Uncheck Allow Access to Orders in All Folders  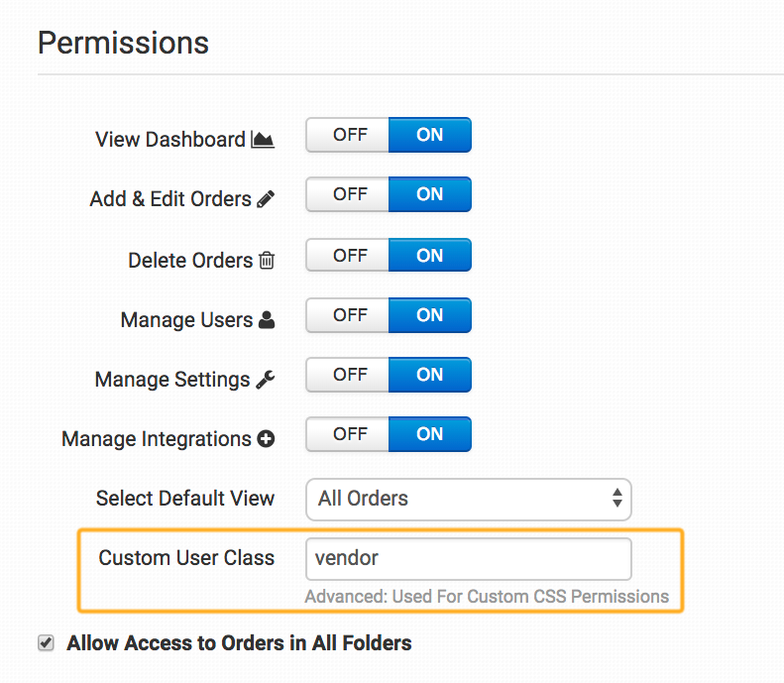pos(46,643)
